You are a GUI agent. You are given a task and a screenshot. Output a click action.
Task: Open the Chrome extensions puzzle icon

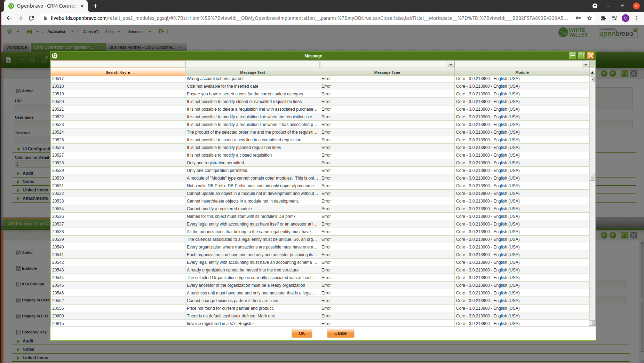[603, 18]
